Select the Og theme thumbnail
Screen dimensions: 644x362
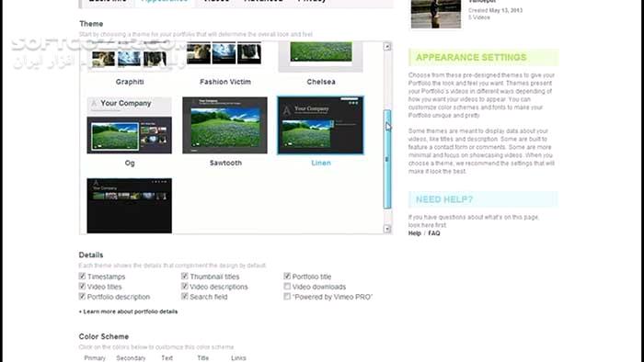tap(130, 126)
